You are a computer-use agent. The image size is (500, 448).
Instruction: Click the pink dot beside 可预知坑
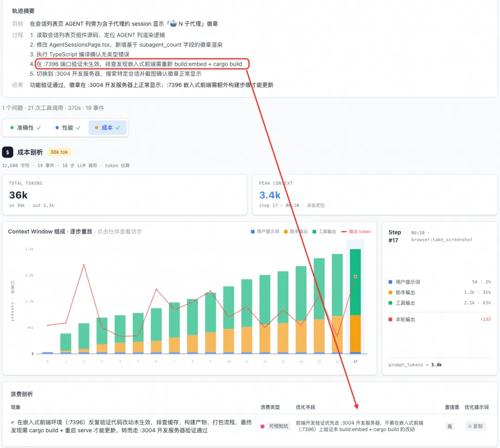[x=262, y=426]
